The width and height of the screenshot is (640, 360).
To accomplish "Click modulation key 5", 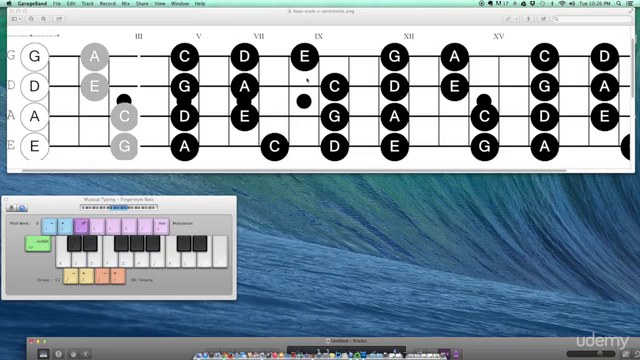I will click(x=113, y=226).
